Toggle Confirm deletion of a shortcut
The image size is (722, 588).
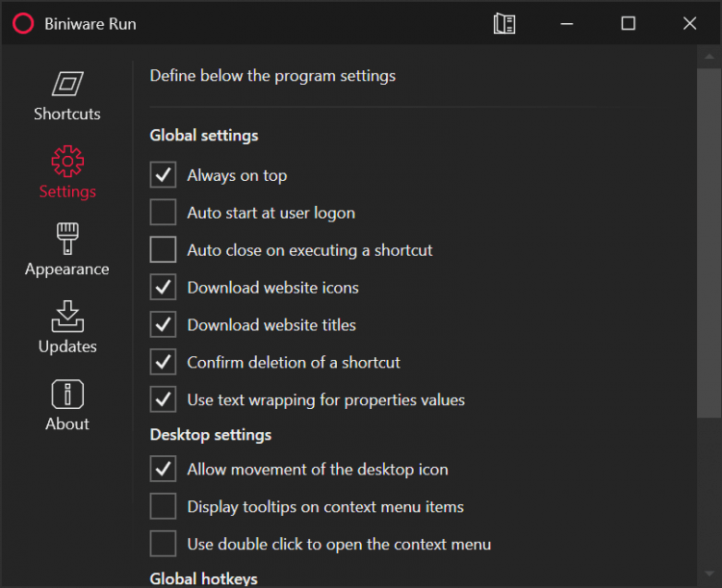pyautogui.click(x=164, y=363)
